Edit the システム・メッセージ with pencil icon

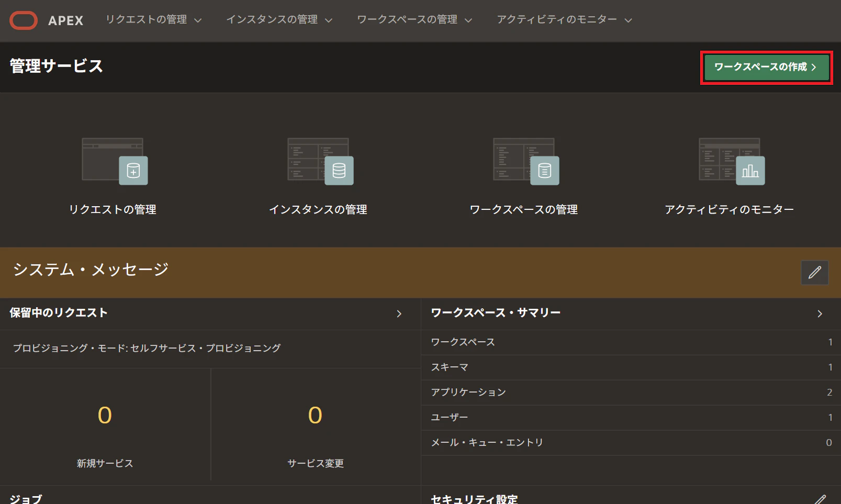(815, 273)
